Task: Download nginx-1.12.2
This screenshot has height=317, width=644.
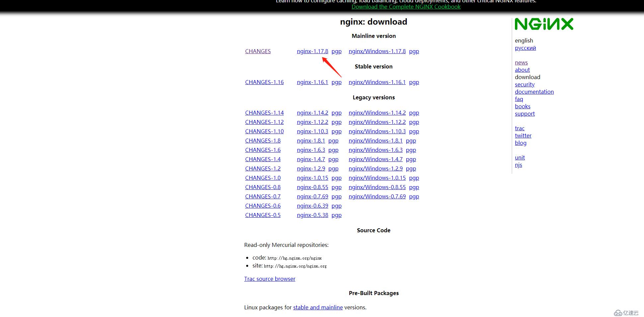Action: click(313, 122)
